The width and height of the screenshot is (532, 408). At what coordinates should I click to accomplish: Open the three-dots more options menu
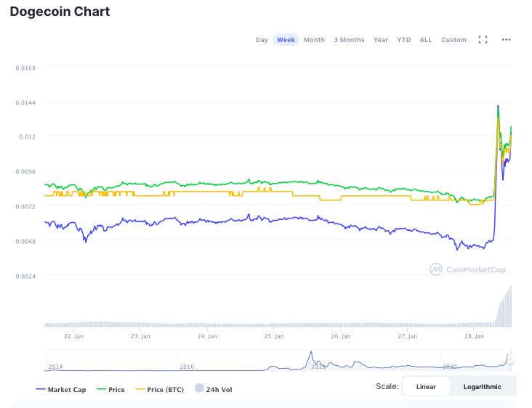506,40
